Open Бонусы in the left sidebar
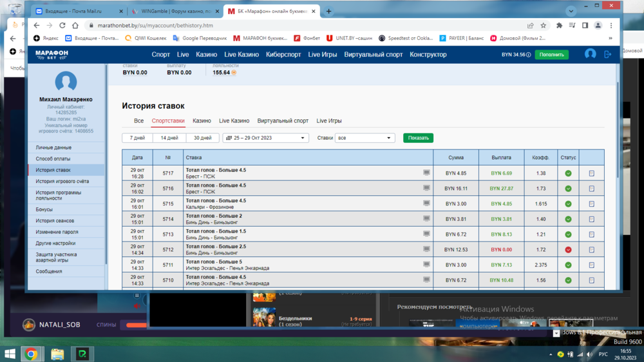This screenshot has height=362, width=644. pyautogui.click(x=44, y=209)
